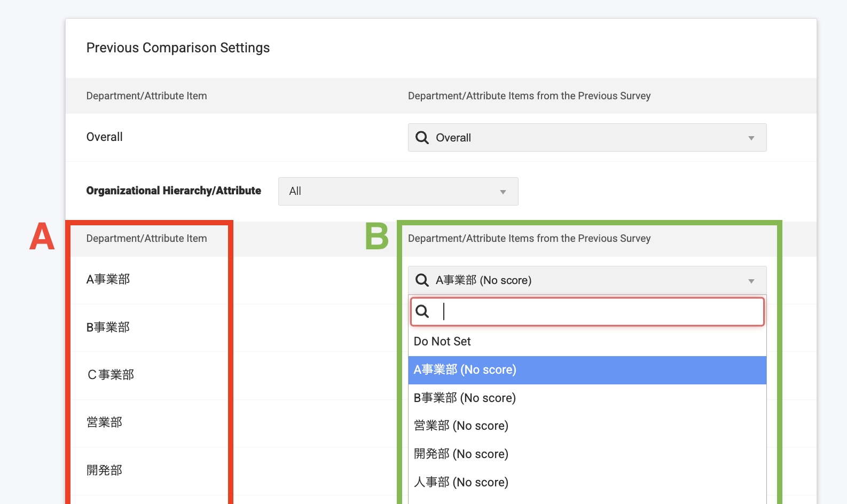The image size is (847, 504).
Task: Click the magnifier icon in A事業部 dropdown
Action: point(422,280)
